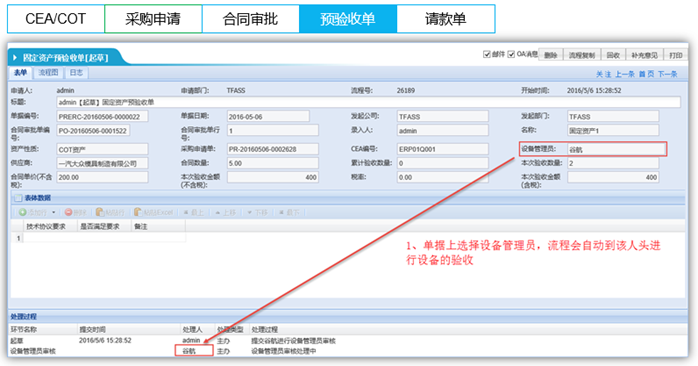Switch to the CEA/COT tab
698x366 pixels.
tap(56, 19)
